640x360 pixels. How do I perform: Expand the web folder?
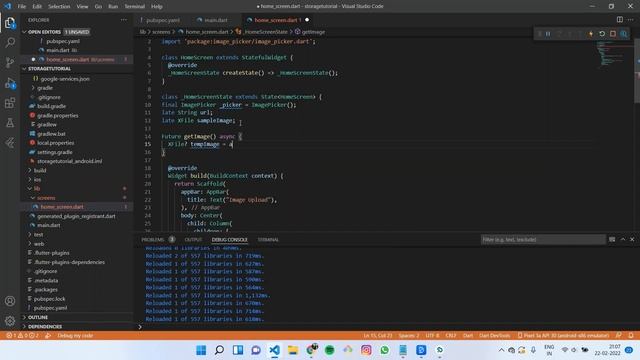click(39, 244)
